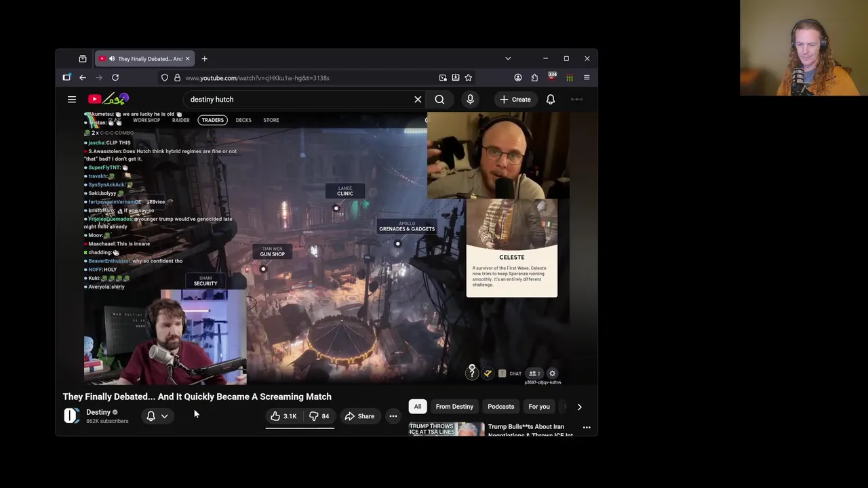Viewport: 868px width, 488px height.
Task: Open the 'Trump throws ICE' video thumbnail
Action: pyautogui.click(x=446, y=428)
